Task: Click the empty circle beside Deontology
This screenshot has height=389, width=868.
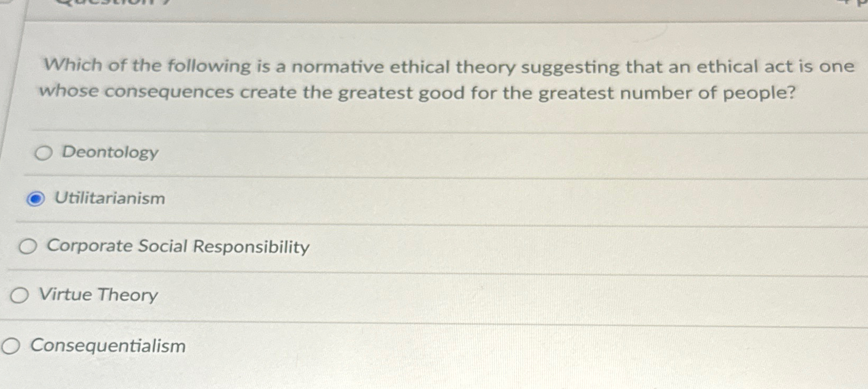Action: coord(43,153)
